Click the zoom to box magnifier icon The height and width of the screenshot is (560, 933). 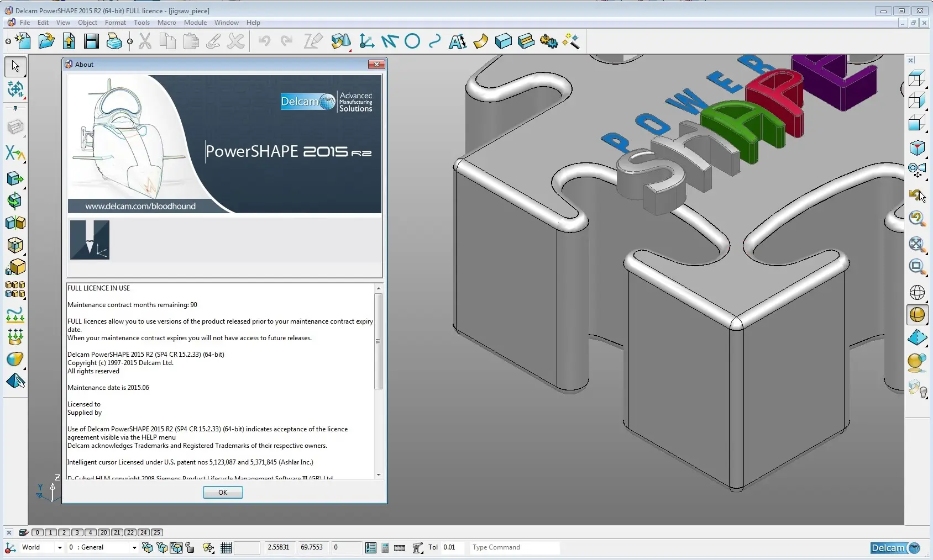coord(917,267)
